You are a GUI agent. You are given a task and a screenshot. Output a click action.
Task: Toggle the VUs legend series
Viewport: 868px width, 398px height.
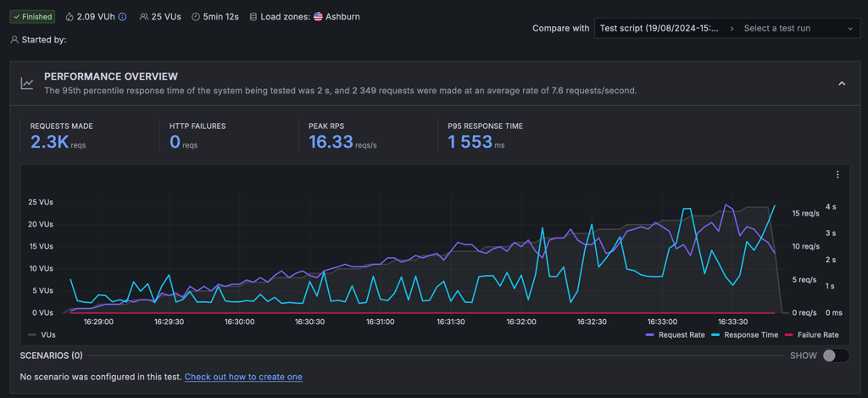[x=42, y=335]
